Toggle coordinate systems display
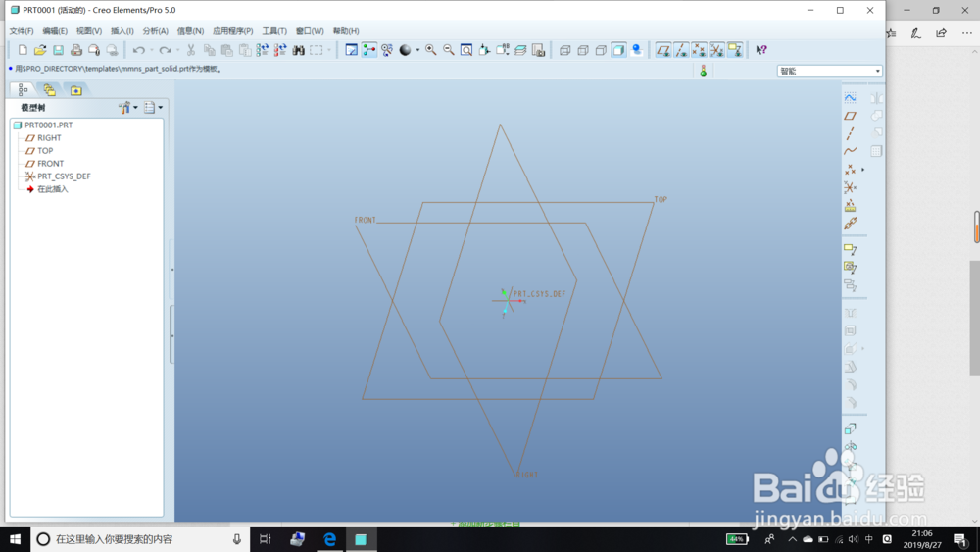Viewport: 980px width, 552px height. 717,50
